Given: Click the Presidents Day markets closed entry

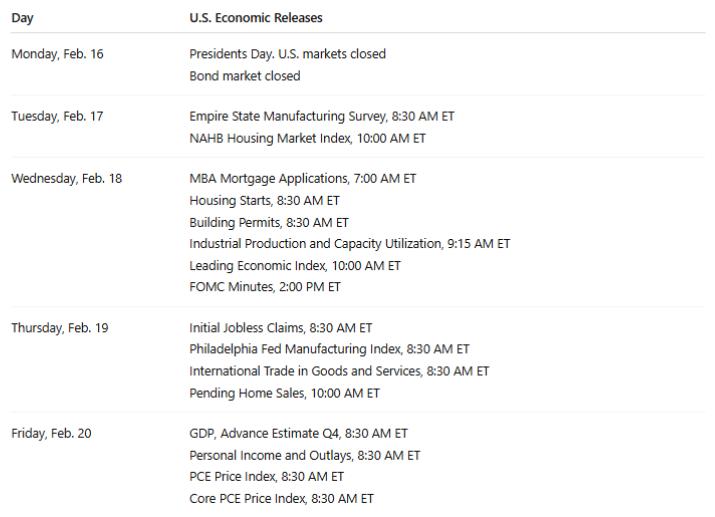Looking at the screenshot, I should click(287, 54).
